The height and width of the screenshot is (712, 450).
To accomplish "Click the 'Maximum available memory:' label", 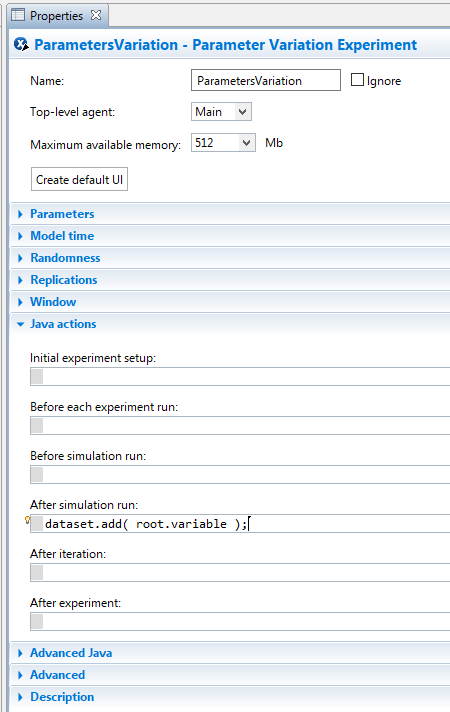I will pyautogui.click(x=105, y=145).
